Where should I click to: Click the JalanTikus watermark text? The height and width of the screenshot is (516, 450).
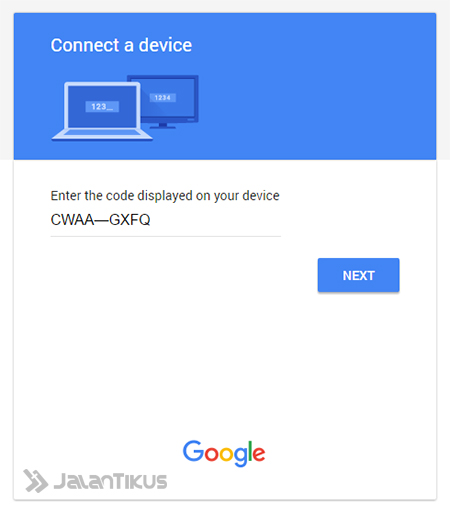point(110,481)
